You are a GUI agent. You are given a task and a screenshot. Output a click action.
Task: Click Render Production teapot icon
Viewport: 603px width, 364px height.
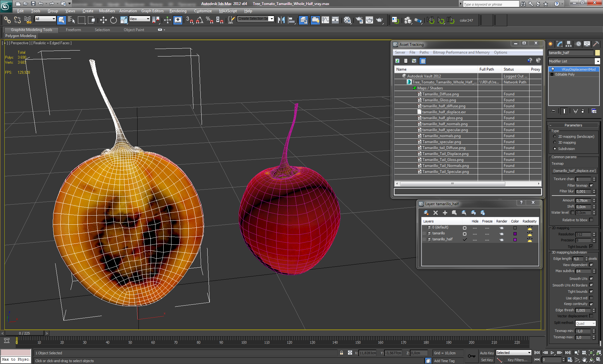point(380,20)
